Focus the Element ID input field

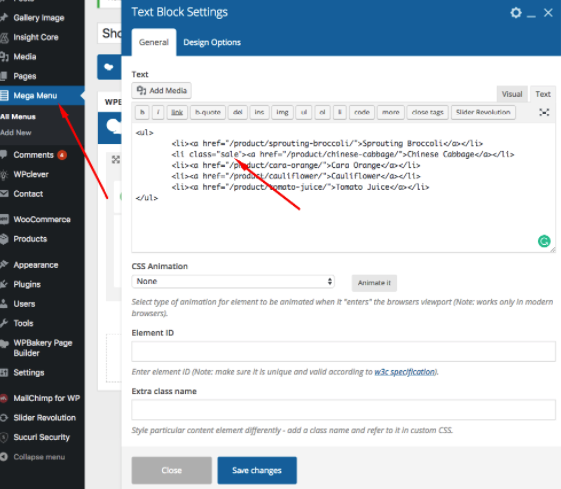343,351
